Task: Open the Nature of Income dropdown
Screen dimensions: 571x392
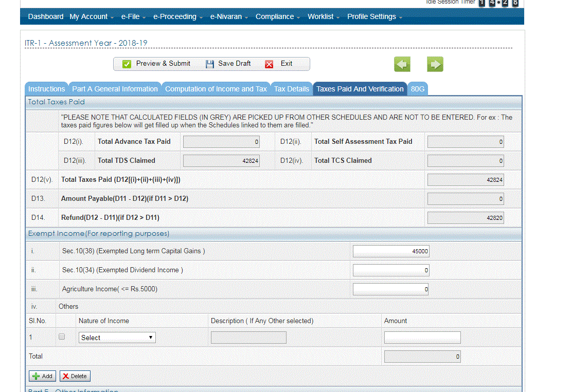Action: (117, 338)
